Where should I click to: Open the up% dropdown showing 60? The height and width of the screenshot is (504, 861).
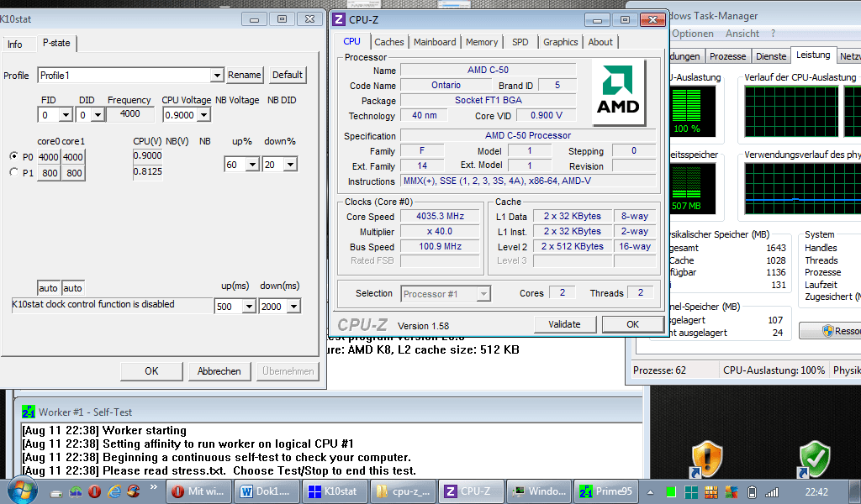click(252, 164)
